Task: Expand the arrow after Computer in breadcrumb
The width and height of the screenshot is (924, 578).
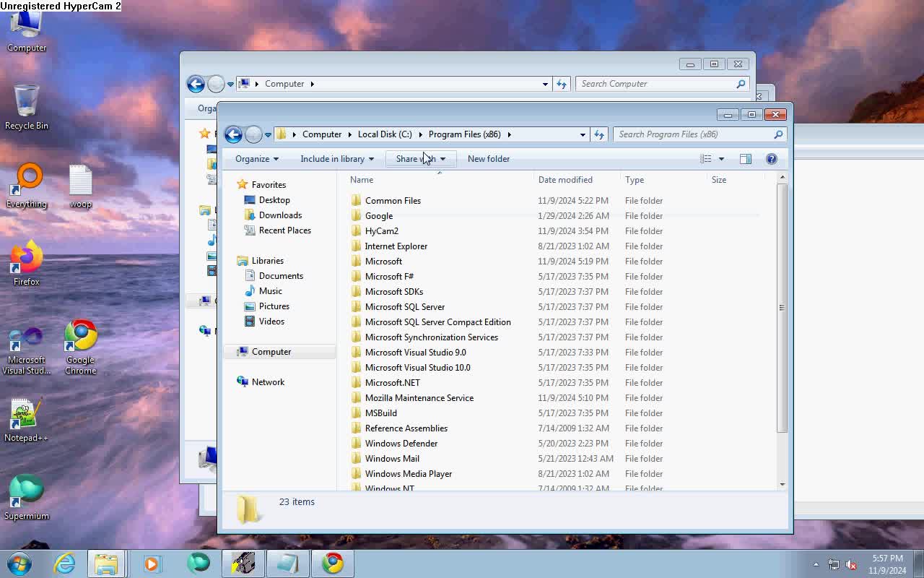Action: pyautogui.click(x=350, y=134)
